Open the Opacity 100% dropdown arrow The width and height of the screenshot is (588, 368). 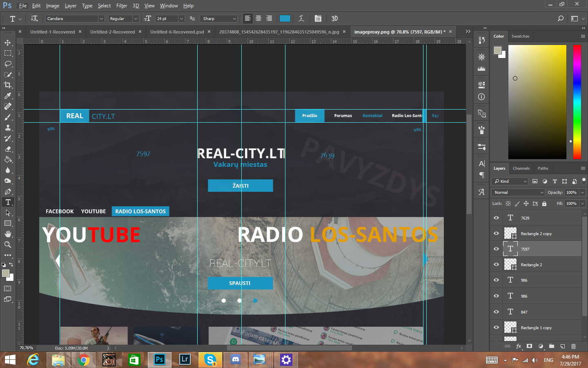[582, 192]
